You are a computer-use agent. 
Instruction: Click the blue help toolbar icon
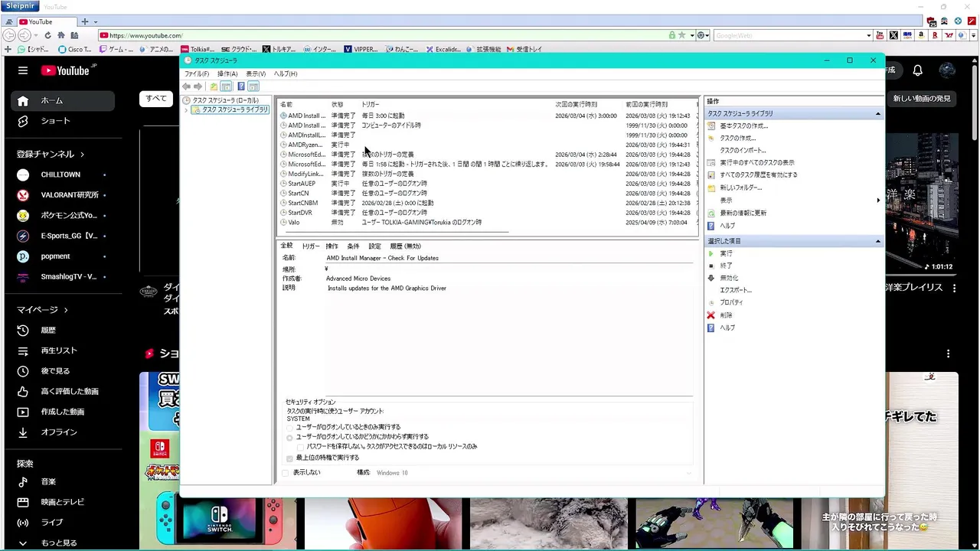point(240,86)
